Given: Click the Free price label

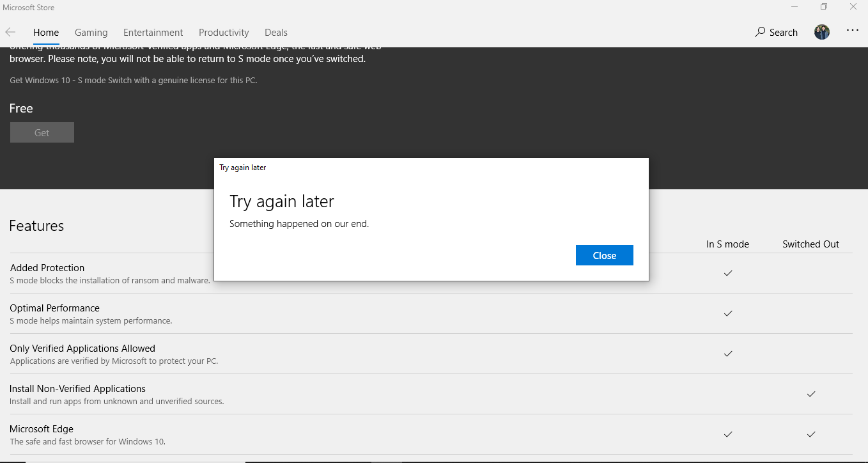Looking at the screenshot, I should (x=21, y=108).
